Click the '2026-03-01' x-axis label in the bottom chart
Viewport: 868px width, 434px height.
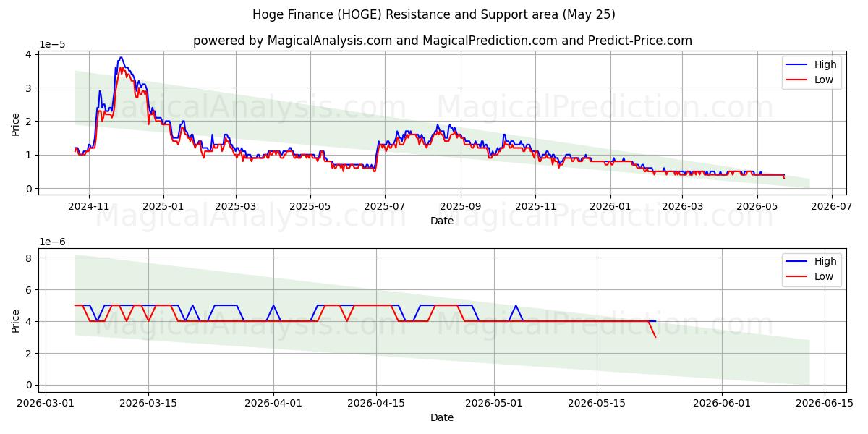click(46, 403)
